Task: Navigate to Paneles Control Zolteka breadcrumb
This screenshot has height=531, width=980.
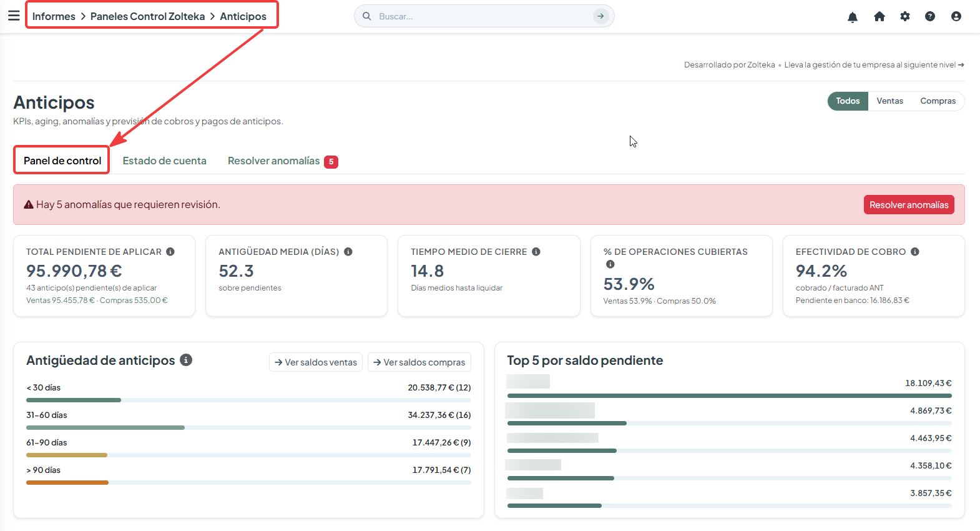Action: coord(147,16)
